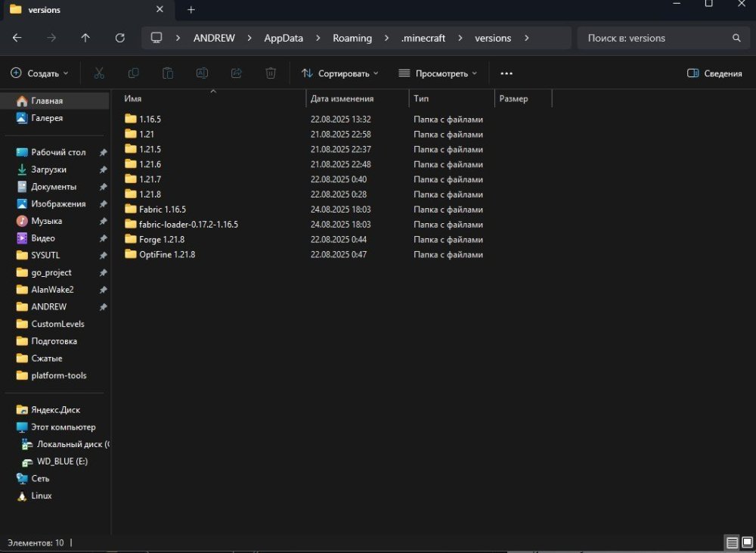Unpin AlanWake2 using its pin icon
Screen dimensions: 756x553
pos(103,290)
